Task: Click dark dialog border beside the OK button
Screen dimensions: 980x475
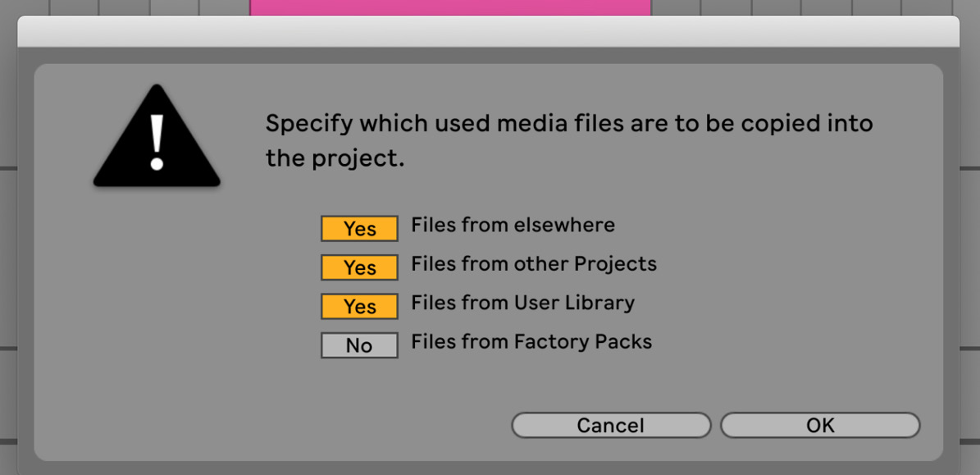Action: pos(950,425)
